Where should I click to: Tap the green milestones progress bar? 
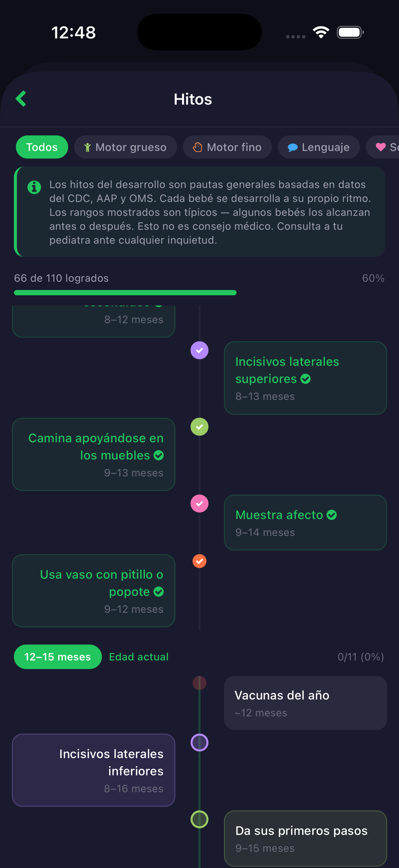click(125, 293)
